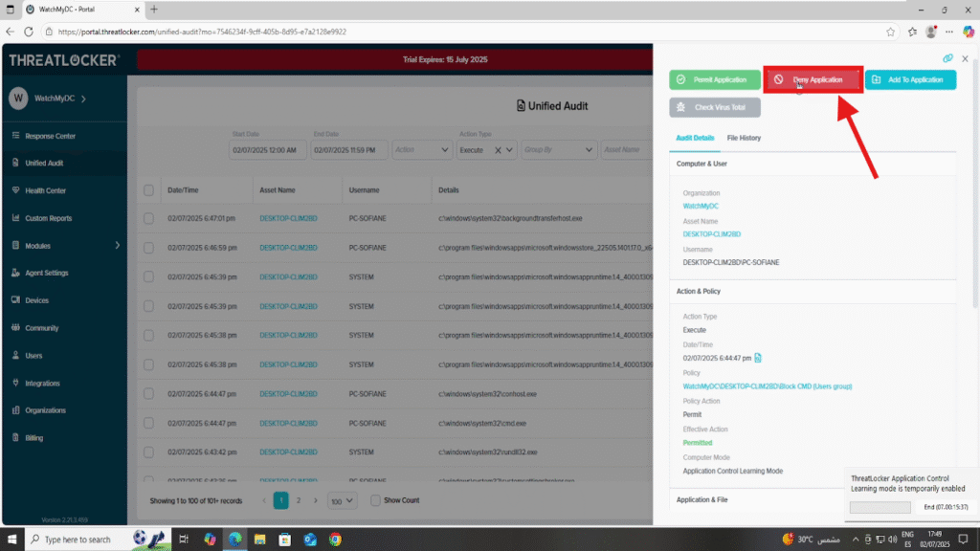This screenshot has width=980, height=551.
Task: Open WatchMyDC organization link
Action: [701, 207]
